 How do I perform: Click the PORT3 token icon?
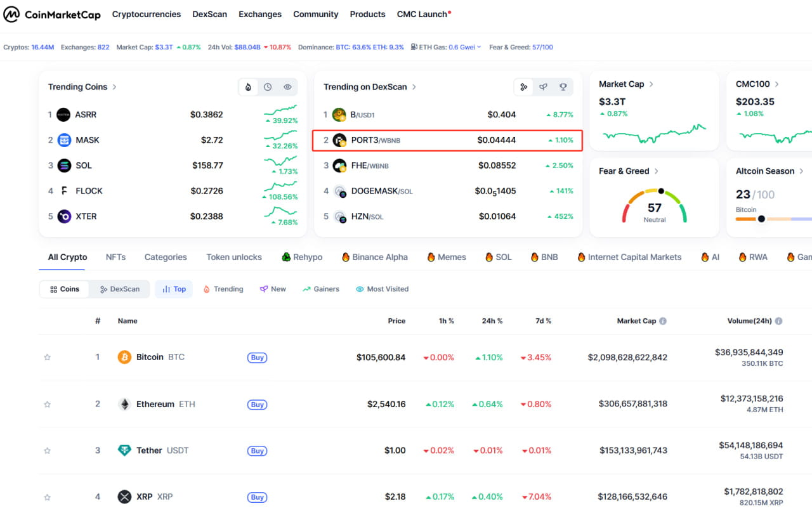339,140
